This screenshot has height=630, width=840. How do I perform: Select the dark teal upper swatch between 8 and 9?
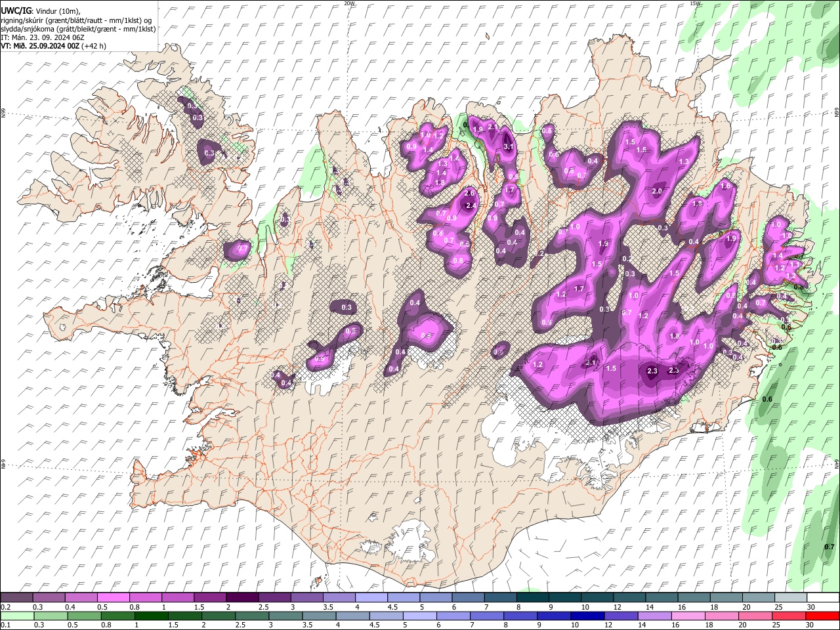pos(532,598)
